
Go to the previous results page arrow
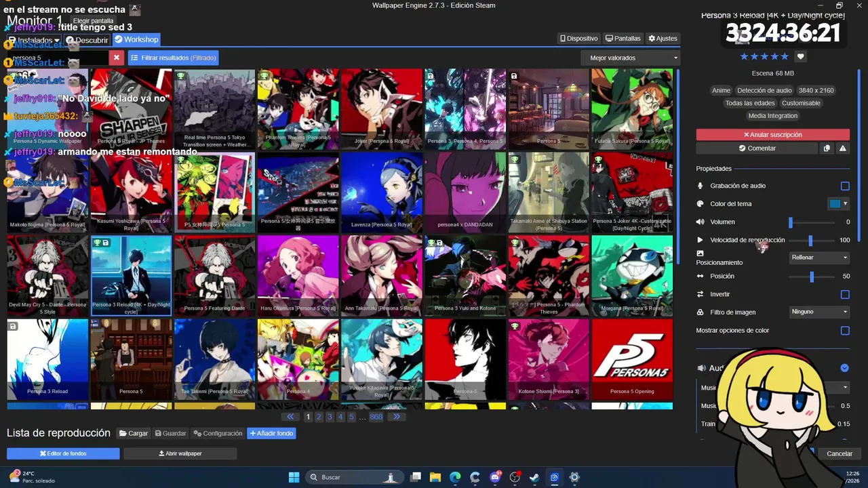pos(291,417)
